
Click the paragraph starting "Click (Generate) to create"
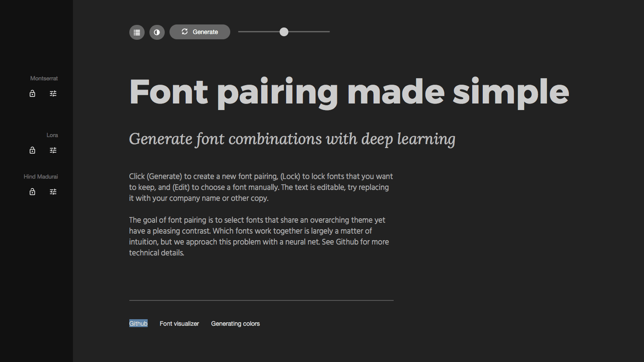click(261, 187)
